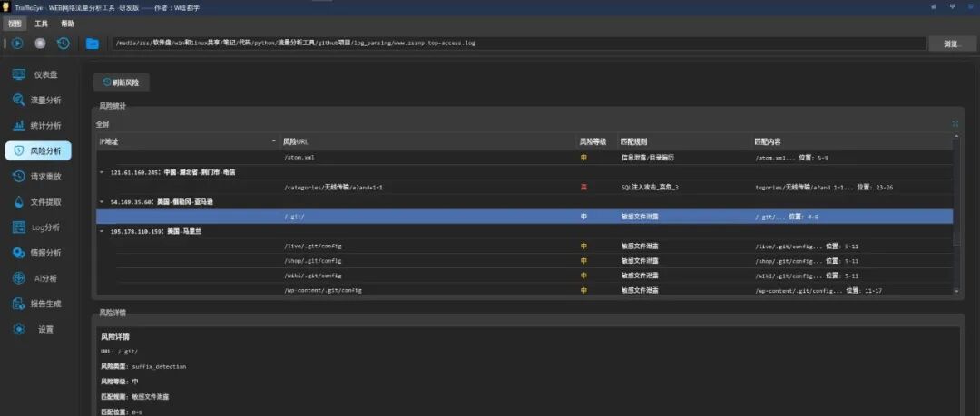The height and width of the screenshot is (416, 980).
Task: Click the 请求重放 replay clock icon
Action: (x=19, y=177)
